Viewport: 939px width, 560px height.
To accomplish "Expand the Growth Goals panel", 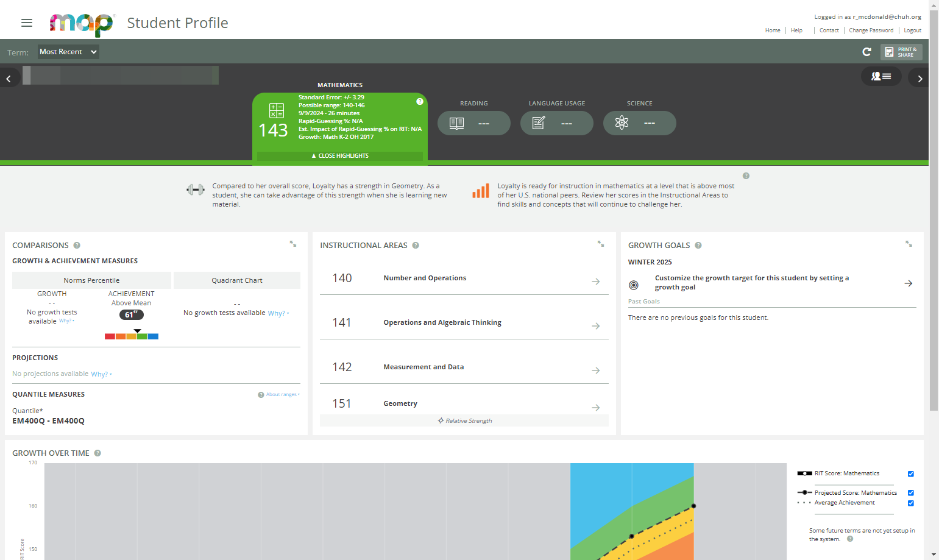I will (x=909, y=244).
